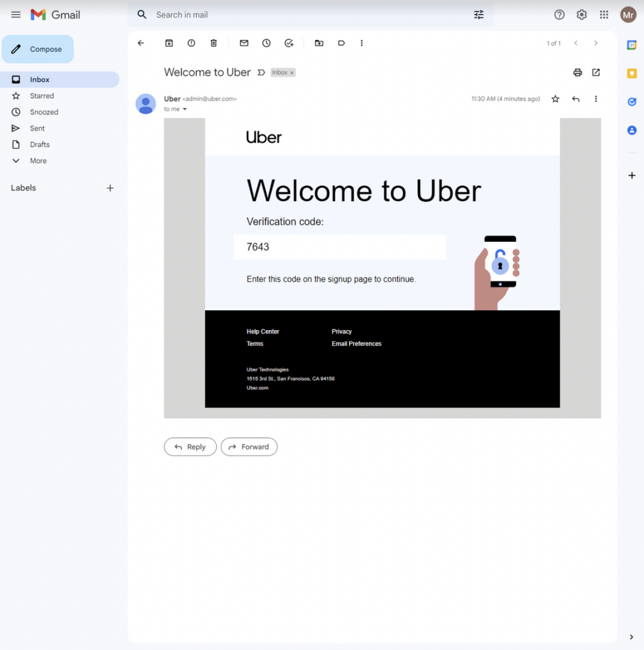The height and width of the screenshot is (650, 644).
Task: Hide side panel chevron at bottom
Action: point(631,637)
